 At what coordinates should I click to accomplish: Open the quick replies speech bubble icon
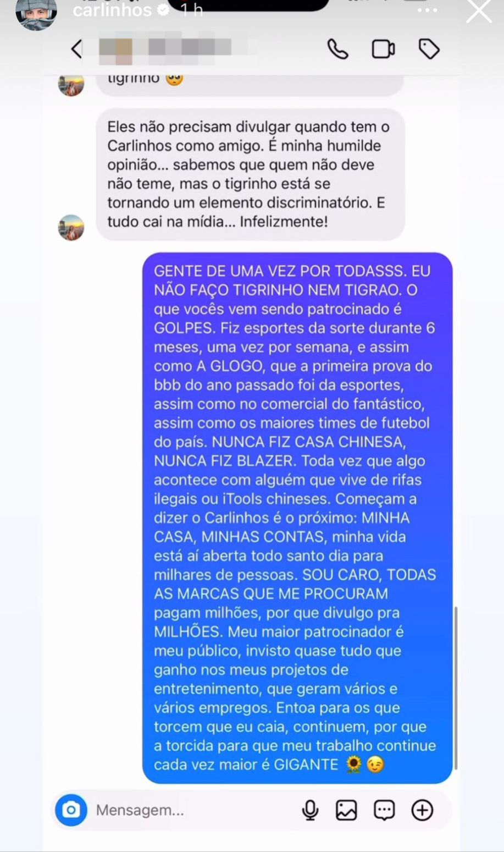(384, 810)
